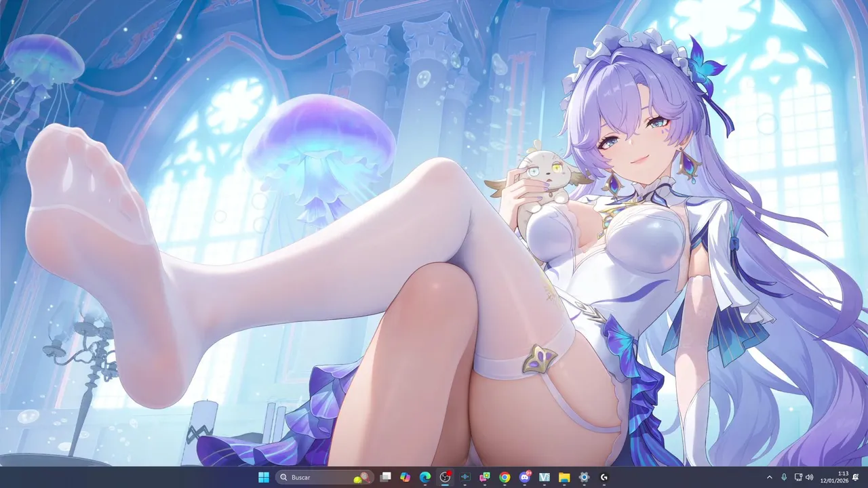Viewport: 868px width, 488px height.
Task: Open the notifications bell icon
Action: pyautogui.click(x=856, y=477)
